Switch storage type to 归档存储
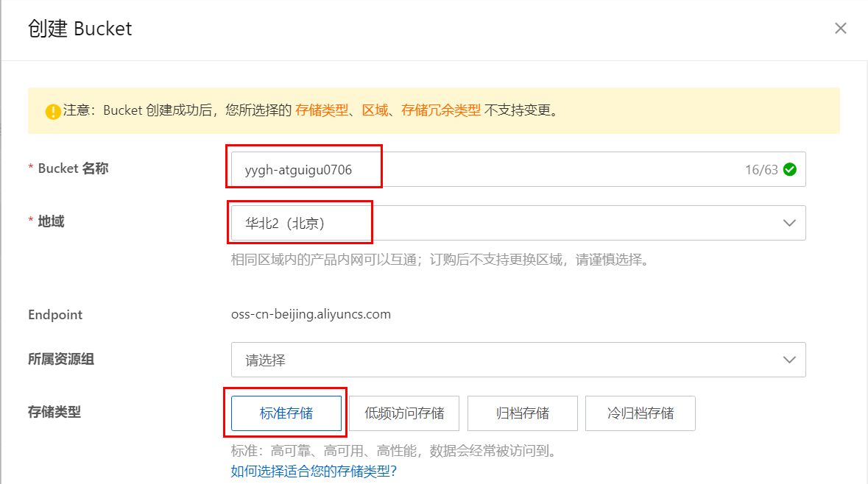The image size is (868, 484). [522, 413]
